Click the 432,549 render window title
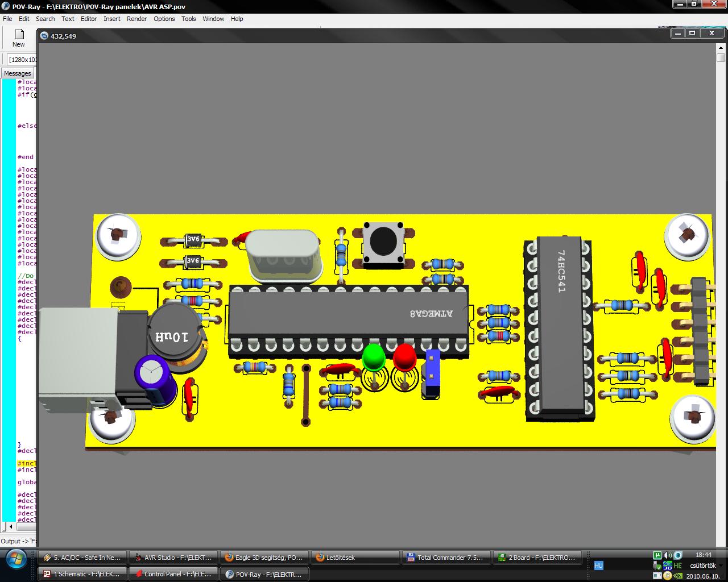This screenshot has width=728, height=582. click(63, 36)
